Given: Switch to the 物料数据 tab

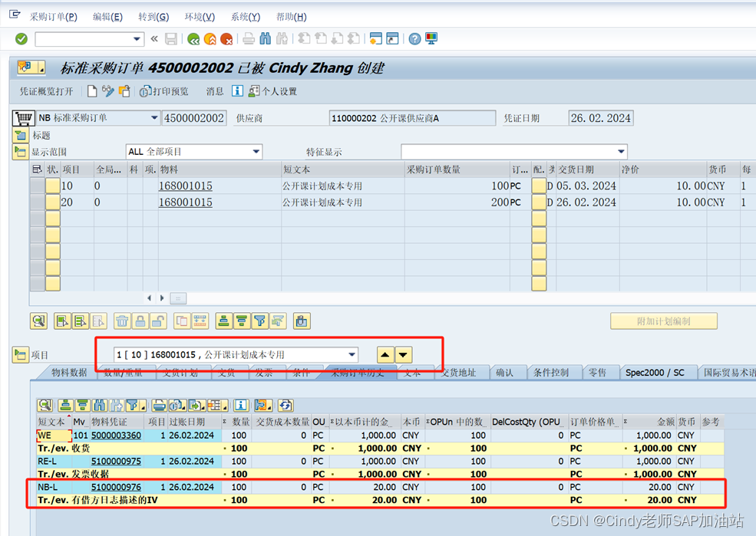Looking at the screenshot, I should point(69,372).
